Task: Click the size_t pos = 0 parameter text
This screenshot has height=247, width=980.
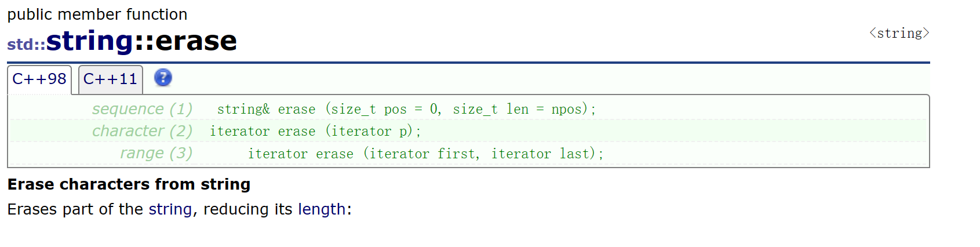Action: 385,109
